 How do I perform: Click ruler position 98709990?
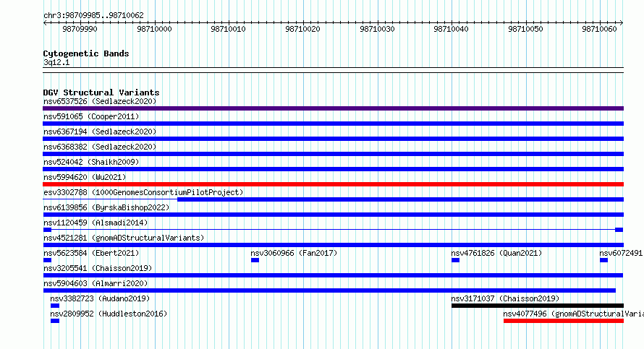(x=80, y=29)
